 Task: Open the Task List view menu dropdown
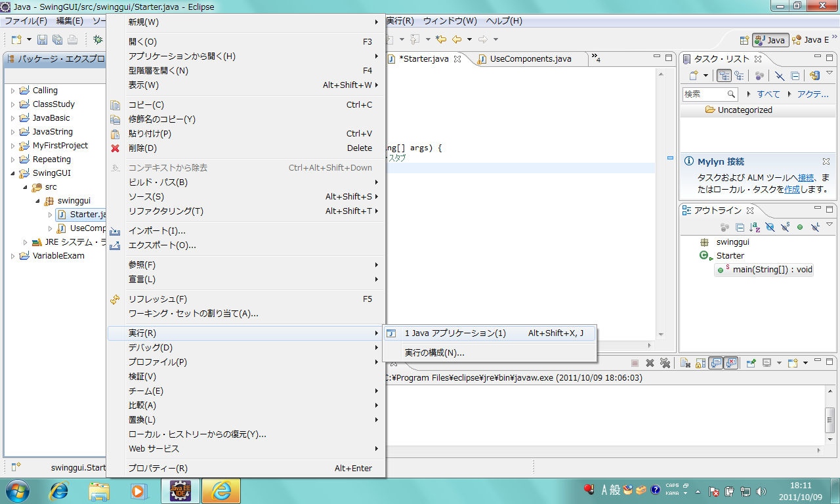(x=829, y=74)
